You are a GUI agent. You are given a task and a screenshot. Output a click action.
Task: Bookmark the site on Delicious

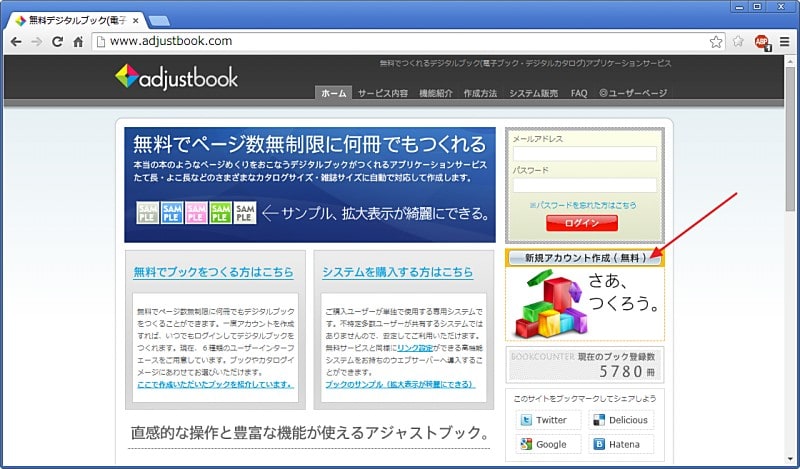618,421
